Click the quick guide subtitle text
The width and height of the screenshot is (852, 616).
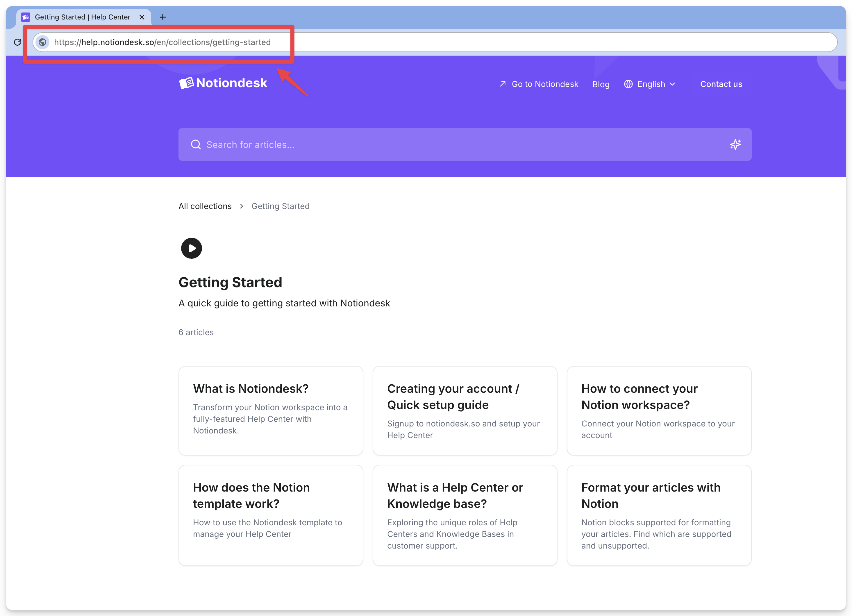click(284, 303)
